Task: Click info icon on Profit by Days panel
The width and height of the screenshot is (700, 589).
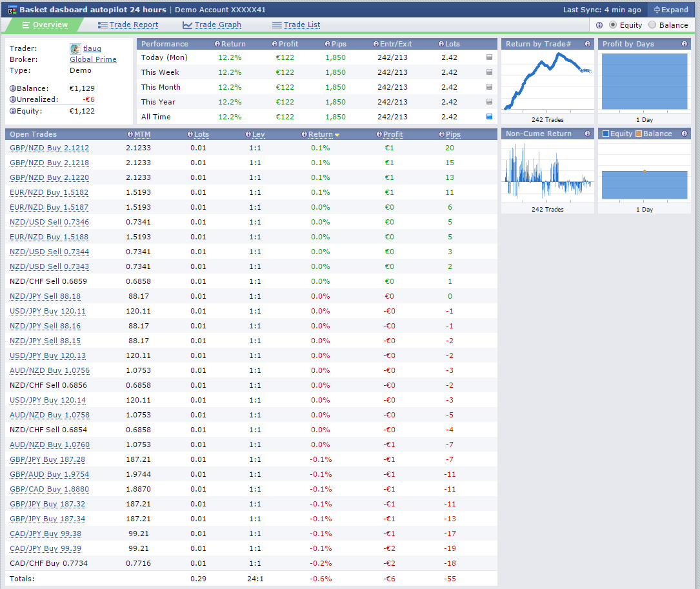Action: tap(684, 44)
